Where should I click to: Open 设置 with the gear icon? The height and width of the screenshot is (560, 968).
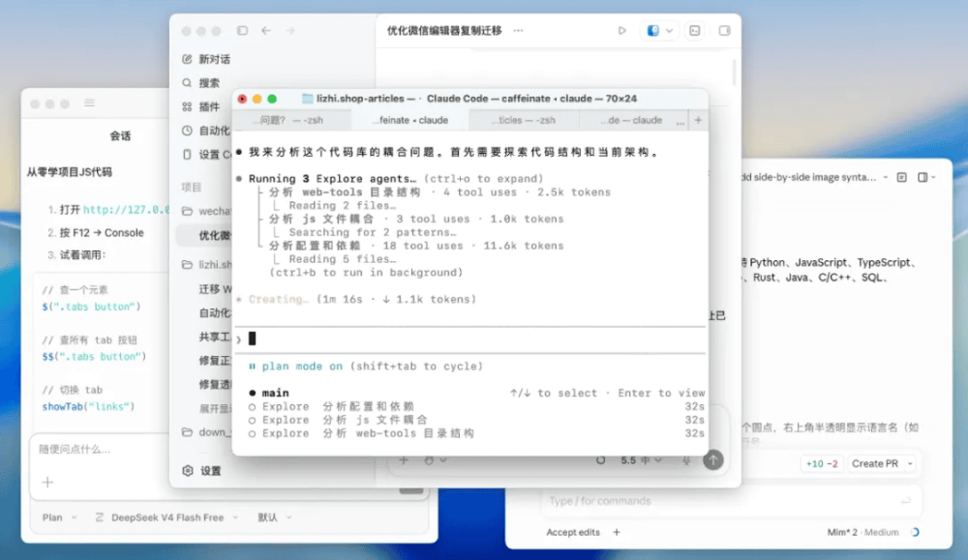click(202, 471)
